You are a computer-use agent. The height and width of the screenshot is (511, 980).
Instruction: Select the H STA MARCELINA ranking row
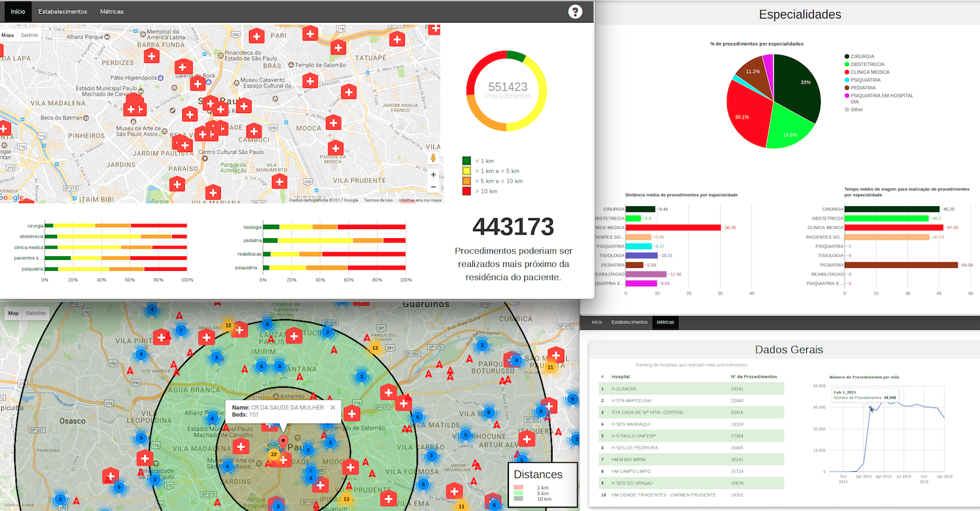pos(691,401)
